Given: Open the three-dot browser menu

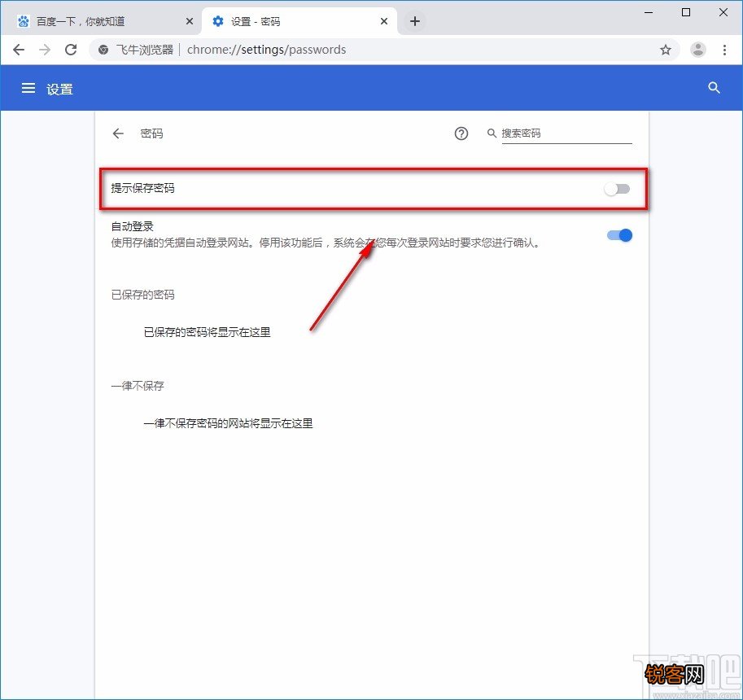Looking at the screenshot, I should point(725,49).
